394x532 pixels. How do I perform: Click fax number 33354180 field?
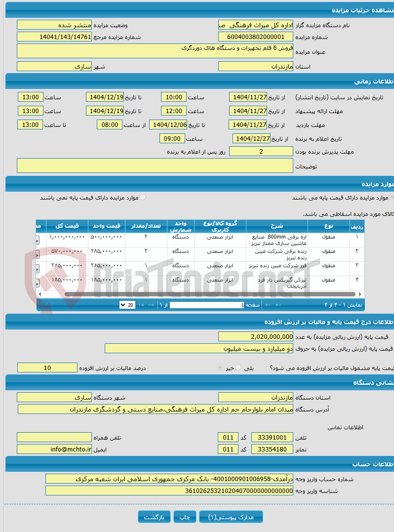pyautogui.click(x=272, y=449)
